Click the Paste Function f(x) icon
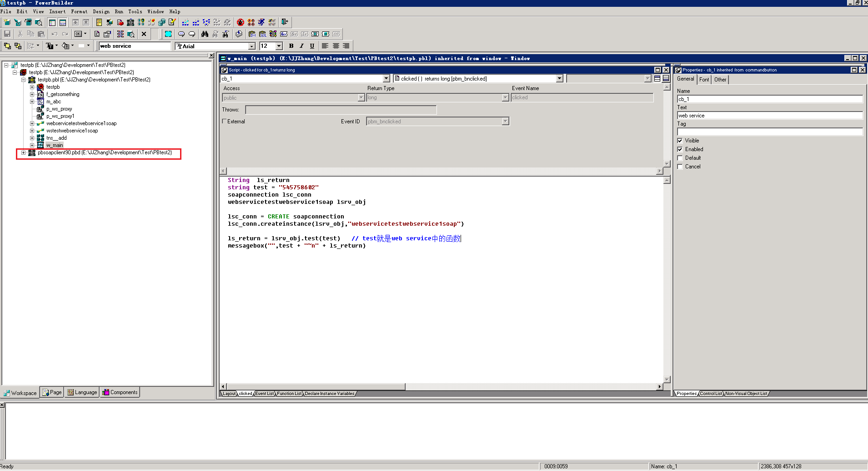Image resolution: width=868 pixels, height=471 pixels. (x=251, y=34)
